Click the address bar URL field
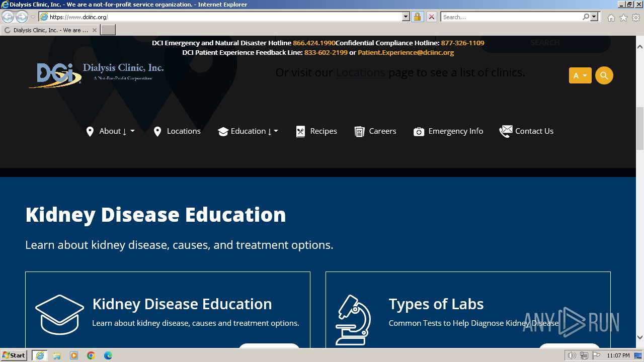This screenshot has height=362, width=644. pyautogui.click(x=224, y=17)
